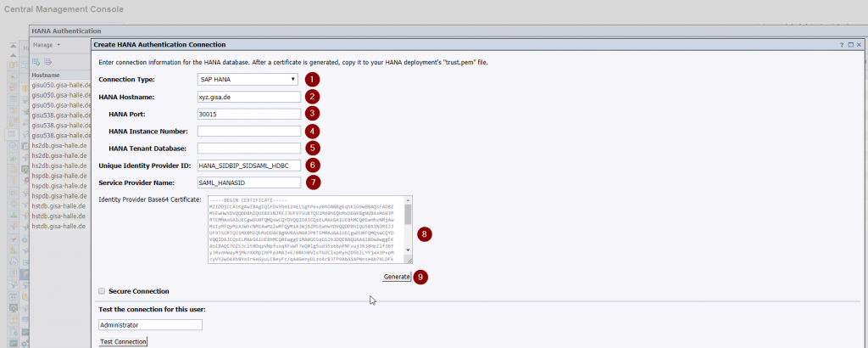Screen dimensions: 868x348
Task: Click the Unique Identity Provider ID field
Action: click(249, 166)
